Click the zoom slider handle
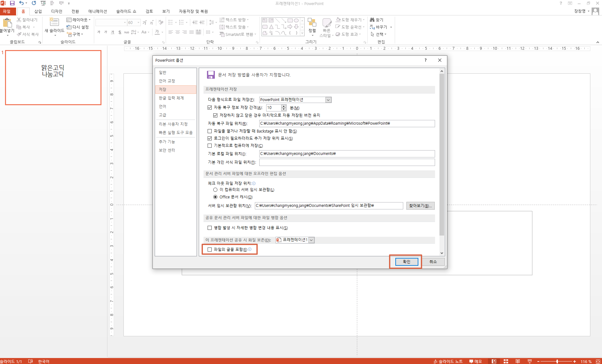This screenshot has width=602, height=364. pyautogui.click(x=557, y=361)
